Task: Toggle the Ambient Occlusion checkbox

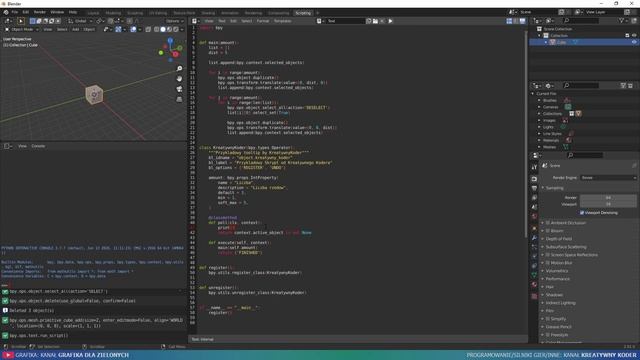Action: point(548,223)
